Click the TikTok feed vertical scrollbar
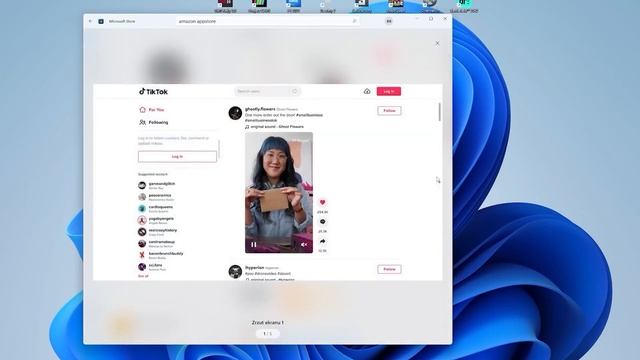 tap(440, 112)
